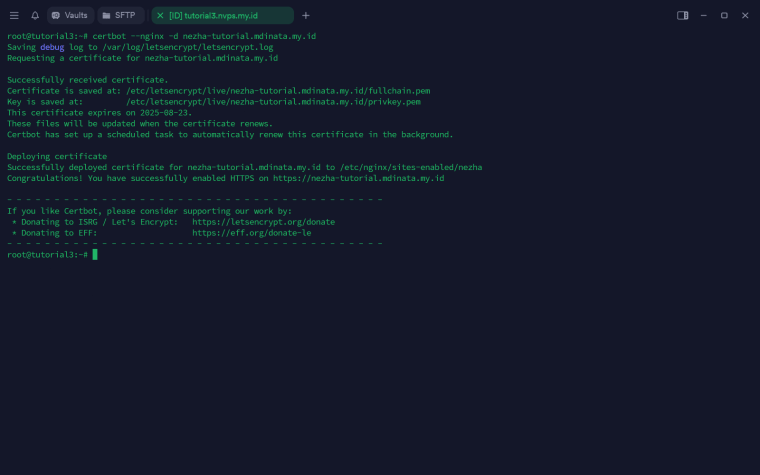This screenshot has height=475, width=760.
Task: Click the /etc/nginx/sites-enabled/nezha path
Action: (x=411, y=167)
